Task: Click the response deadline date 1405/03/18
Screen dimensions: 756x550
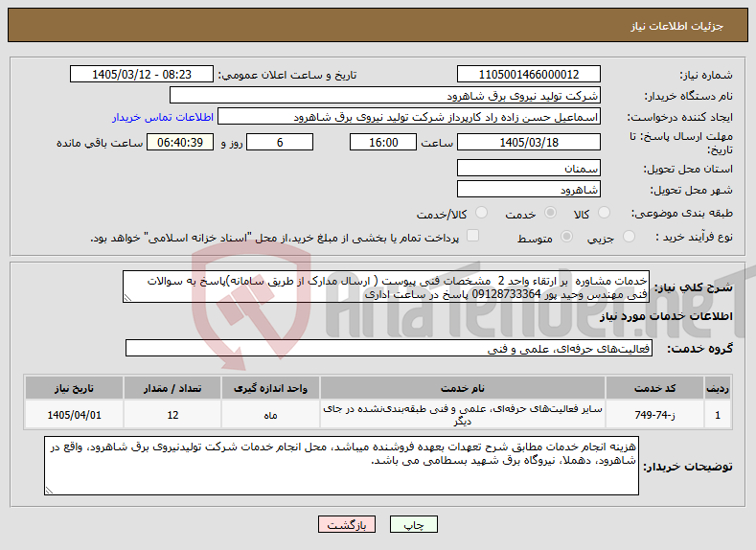Action: pos(528,142)
